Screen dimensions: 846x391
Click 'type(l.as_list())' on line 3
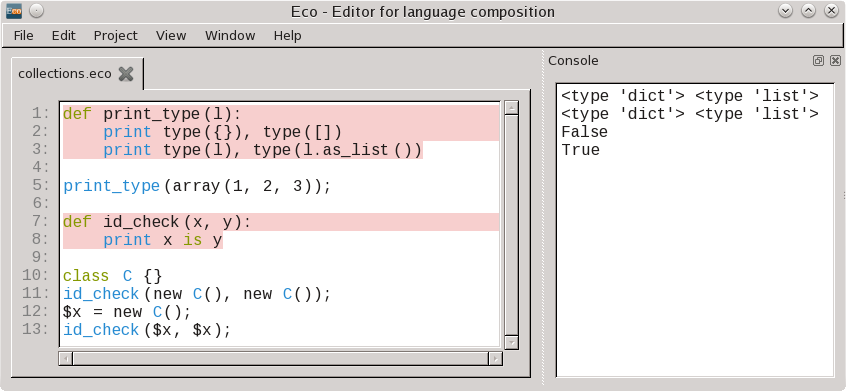338,150
